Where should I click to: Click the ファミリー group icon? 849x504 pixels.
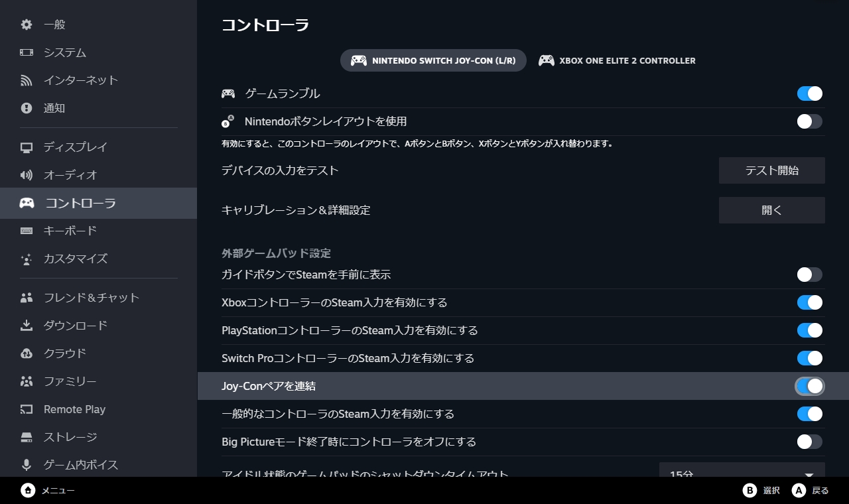27,381
